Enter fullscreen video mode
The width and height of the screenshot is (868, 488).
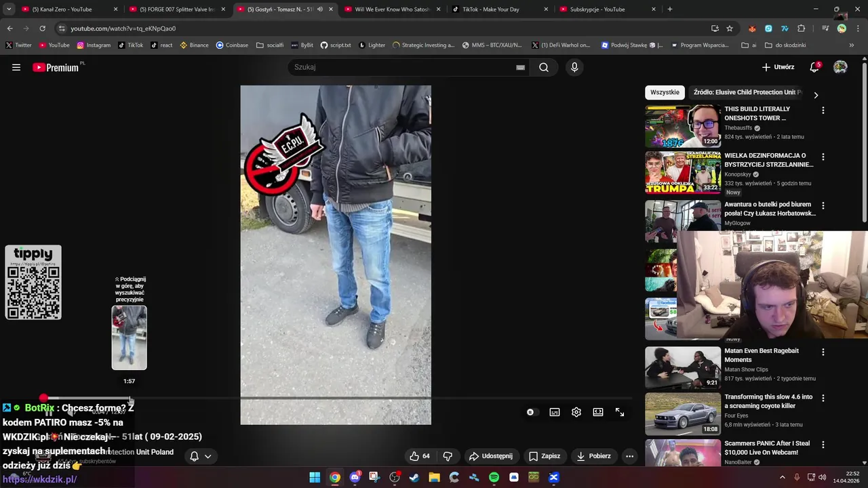(x=620, y=412)
